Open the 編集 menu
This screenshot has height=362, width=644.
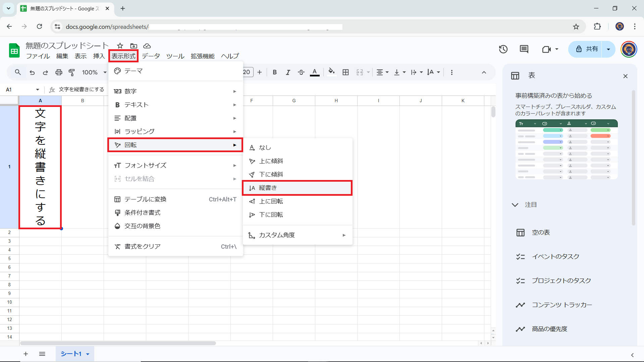(x=62, y=56)
